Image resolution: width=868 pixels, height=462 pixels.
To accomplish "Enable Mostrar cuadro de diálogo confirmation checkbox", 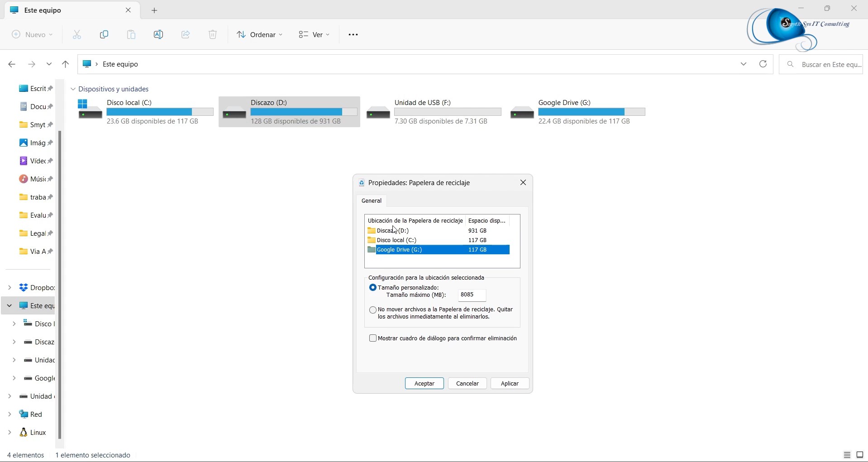I will pos(373,338).
